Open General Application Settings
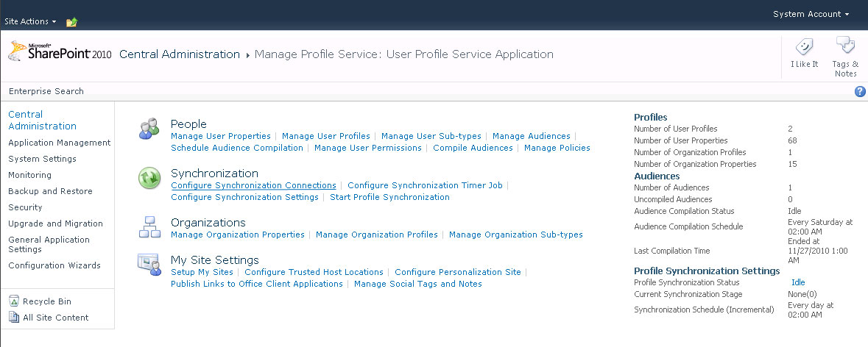 click(x=49, y=244)
